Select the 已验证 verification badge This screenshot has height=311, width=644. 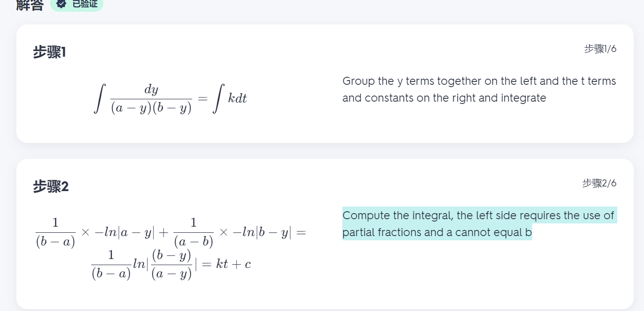coord(76,4)
